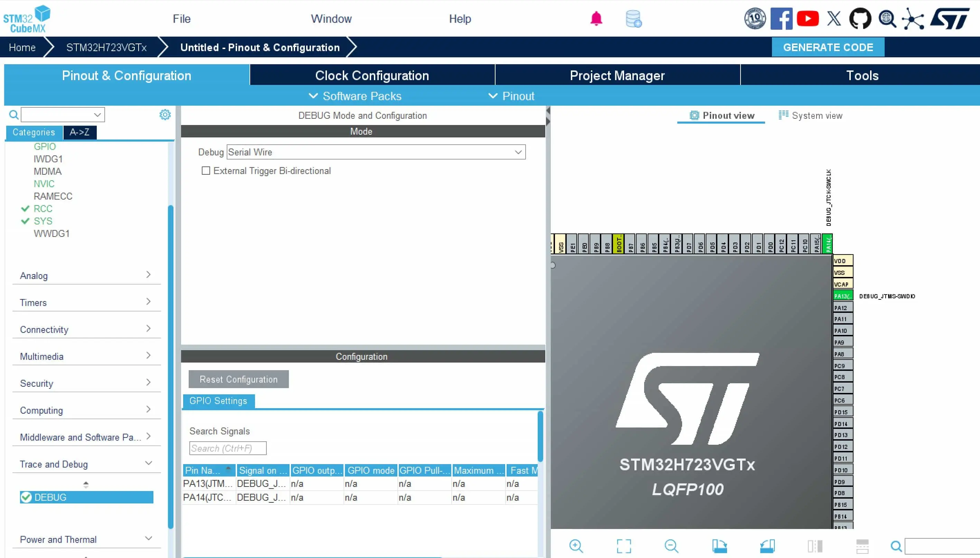Click the Search Signals input field
This screenshot has width=980, height=558.
pos(228,448)
